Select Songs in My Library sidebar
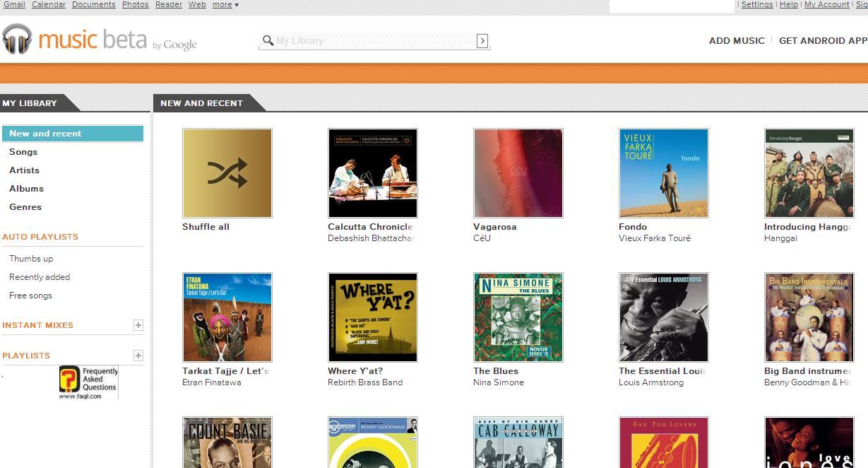The height and width of the screenshot is (468, 868). point(23,152)
